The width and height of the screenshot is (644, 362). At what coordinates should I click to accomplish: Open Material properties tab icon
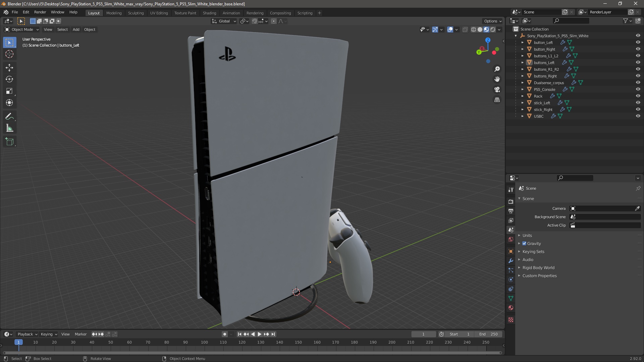[x=511, y=308]
